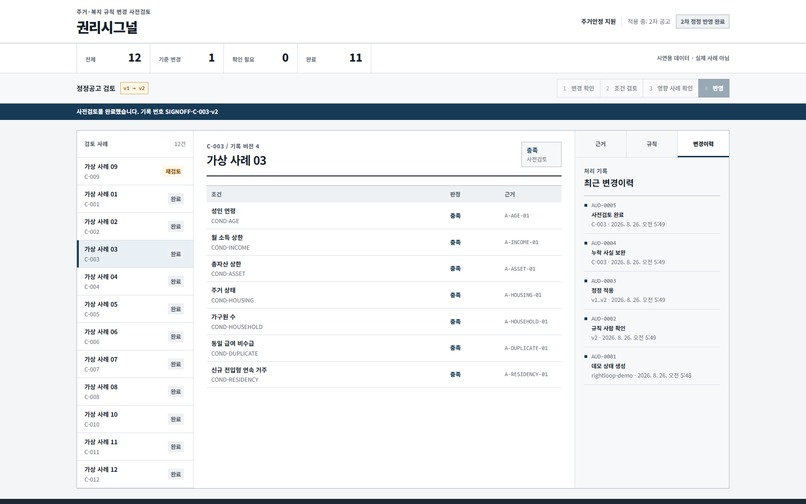Screen dimensions: 806x504
Task: Select case C-002 in the list
Action: pos(135,226)
